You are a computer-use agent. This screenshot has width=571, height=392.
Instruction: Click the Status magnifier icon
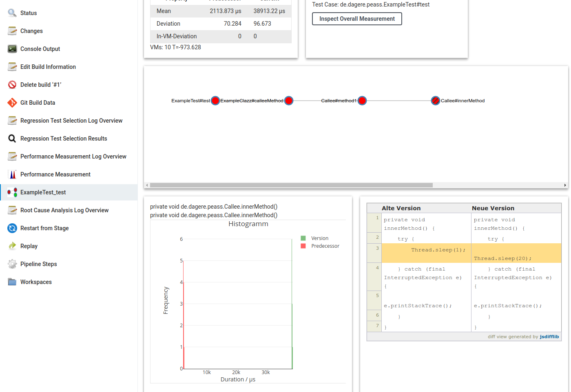12,13
